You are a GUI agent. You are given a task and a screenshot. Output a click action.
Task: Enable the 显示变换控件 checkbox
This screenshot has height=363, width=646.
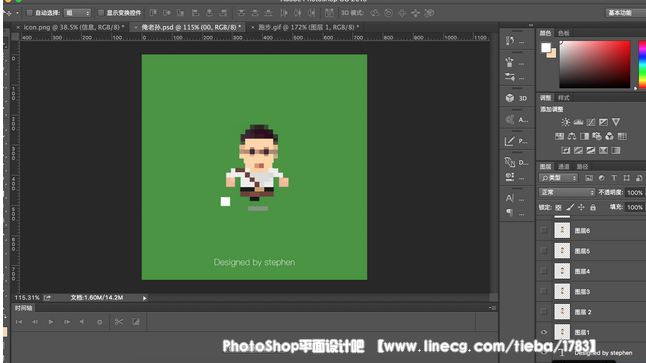coord(101,13)
